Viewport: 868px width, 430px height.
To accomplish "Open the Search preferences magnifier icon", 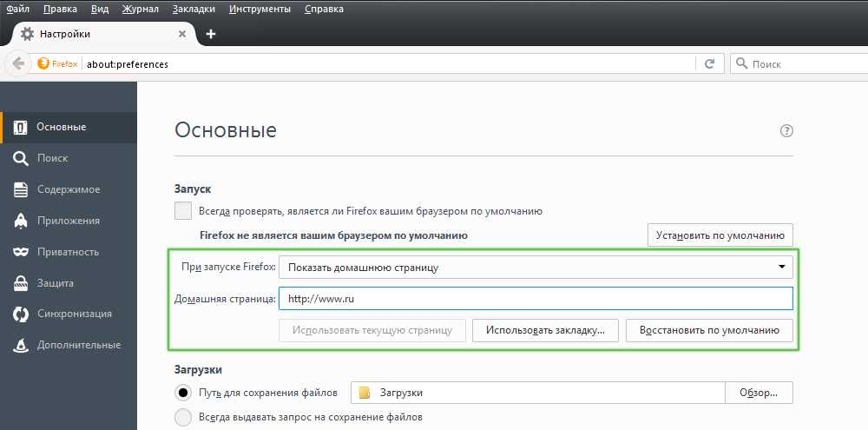I will (x=21, y=158).
